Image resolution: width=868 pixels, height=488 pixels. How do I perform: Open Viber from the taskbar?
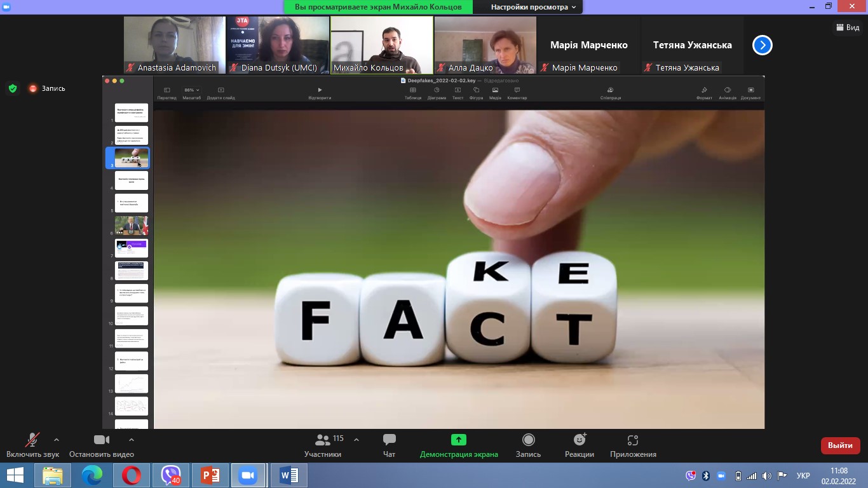pos(171,475)
